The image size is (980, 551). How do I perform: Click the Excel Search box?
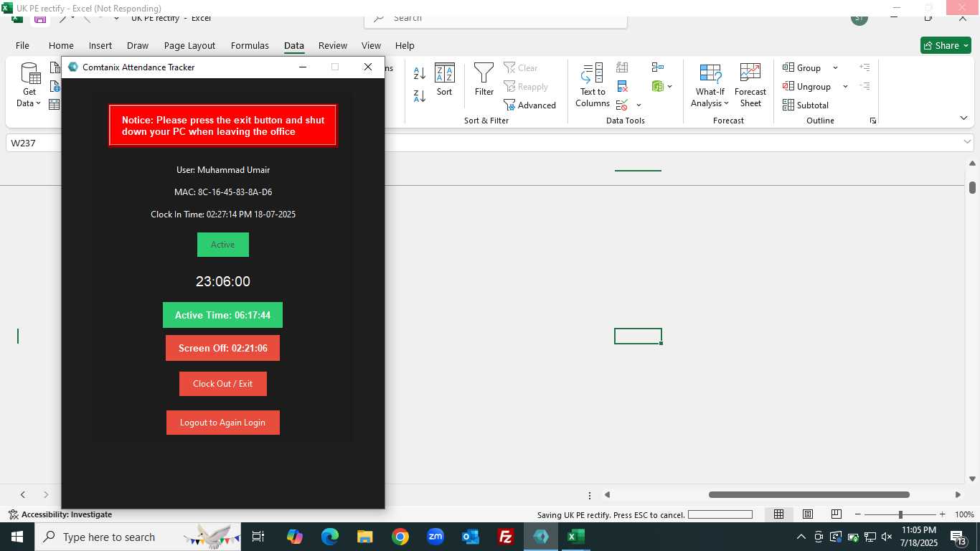point(496,18)
